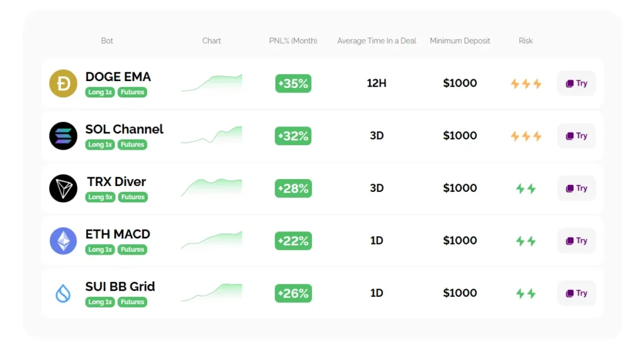Click the +35% PNL badge

(293, 84)
